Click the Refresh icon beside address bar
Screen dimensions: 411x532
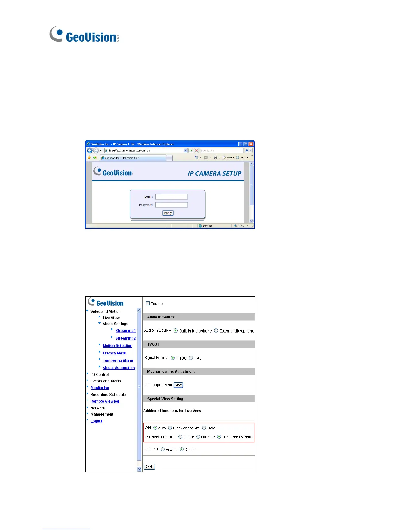[x=191, y=151]
